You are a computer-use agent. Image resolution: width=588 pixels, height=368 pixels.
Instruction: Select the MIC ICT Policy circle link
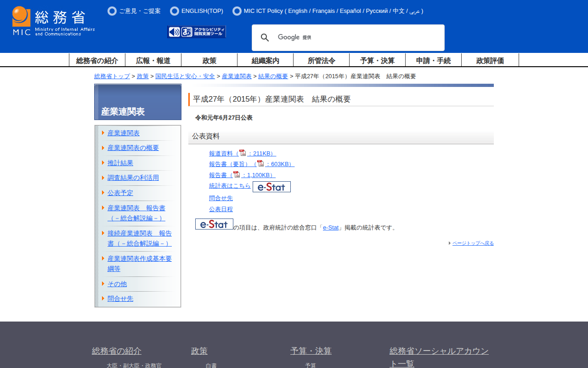pyautogui.click(x=237, y=11)
